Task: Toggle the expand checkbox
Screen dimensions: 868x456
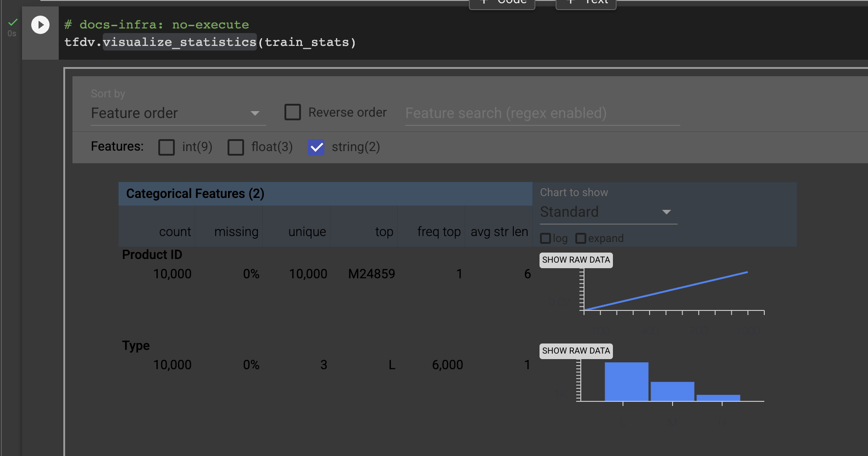Action: [581, 238]
